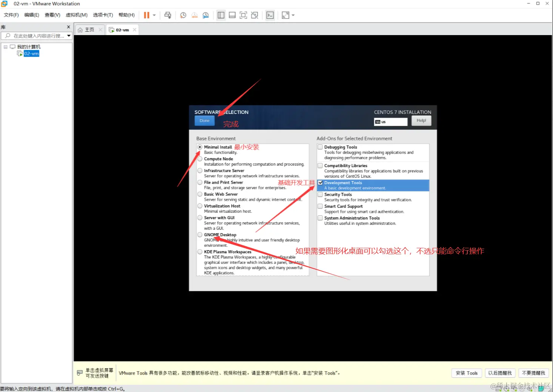Select Infrastructure Server radio button
553x392 pixels.
point(200,171)
